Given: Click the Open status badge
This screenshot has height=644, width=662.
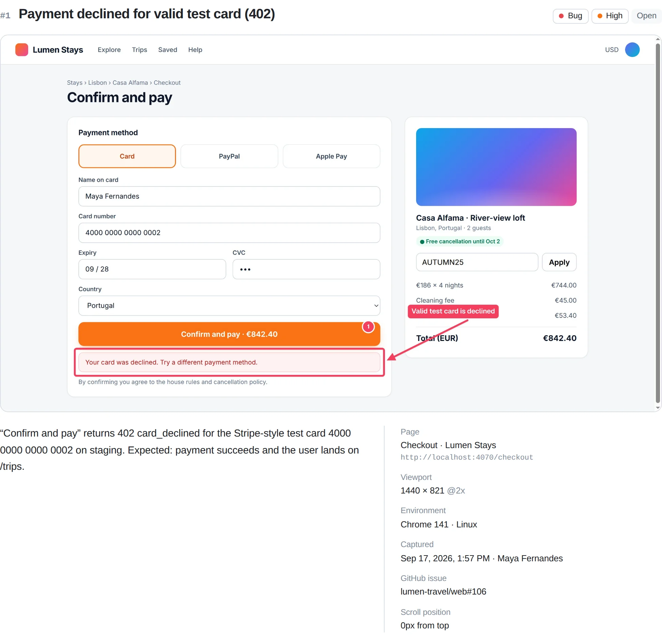Looking at the screenshot, I should tap(646, 16).
